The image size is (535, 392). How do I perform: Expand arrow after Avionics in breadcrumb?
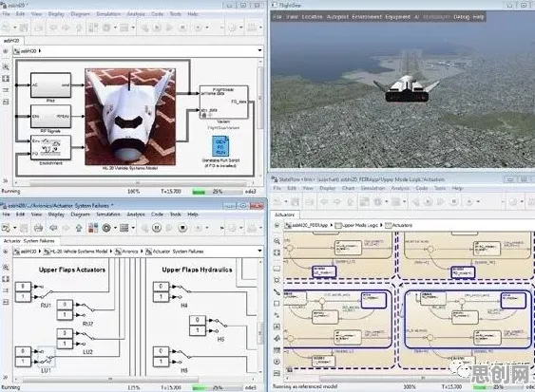click(142, 252)
